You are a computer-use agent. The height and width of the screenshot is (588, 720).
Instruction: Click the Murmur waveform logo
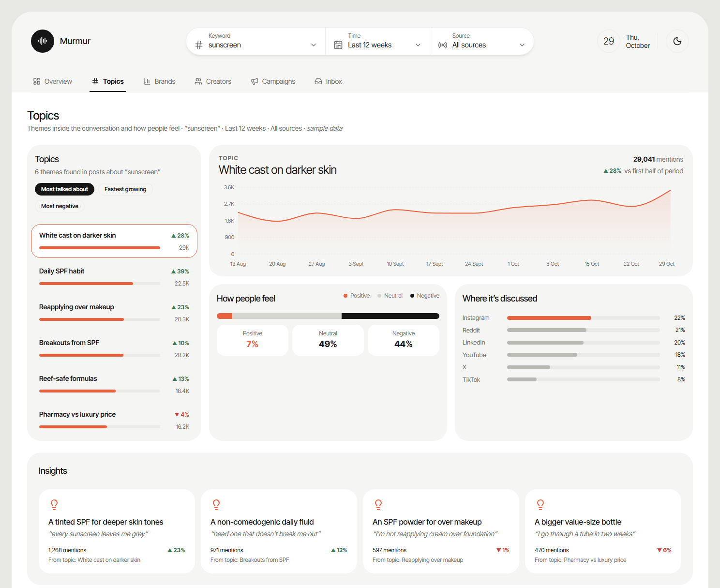43,41
